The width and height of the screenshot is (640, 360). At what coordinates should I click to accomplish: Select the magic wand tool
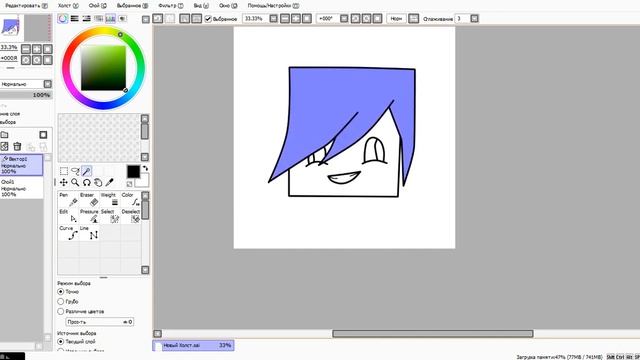[x=87, y=171]
